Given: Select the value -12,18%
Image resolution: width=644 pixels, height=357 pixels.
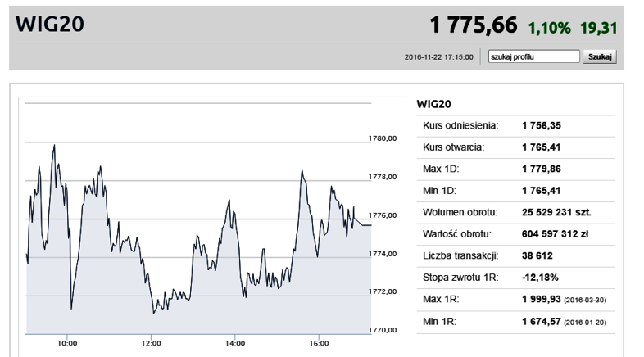Looking at the screenshot, I should pyautogui.click(x=540, y=278).
